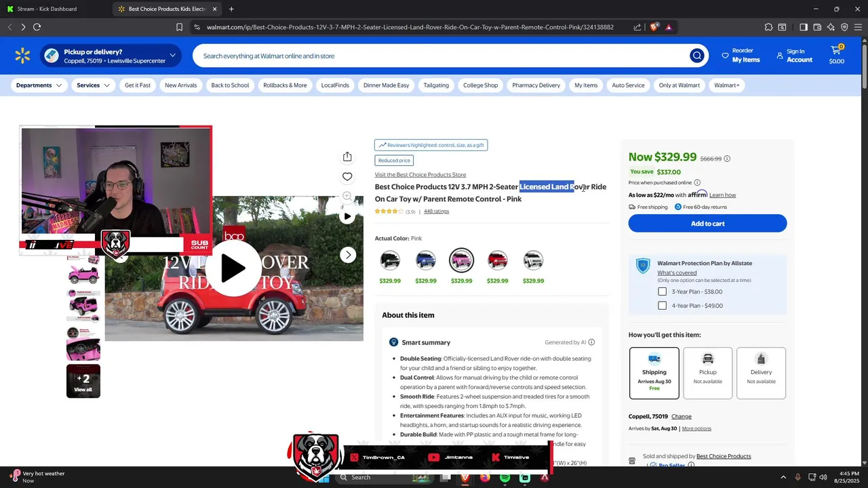Click Reduced price badge
The image size is (868, 488).
tap(394, 161)
